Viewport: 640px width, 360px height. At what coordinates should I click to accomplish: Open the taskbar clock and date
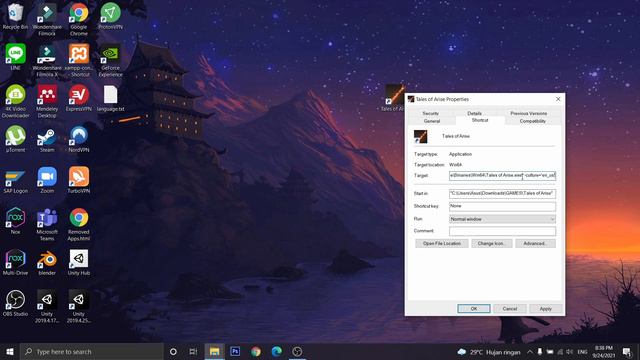(x=604, y=351)
